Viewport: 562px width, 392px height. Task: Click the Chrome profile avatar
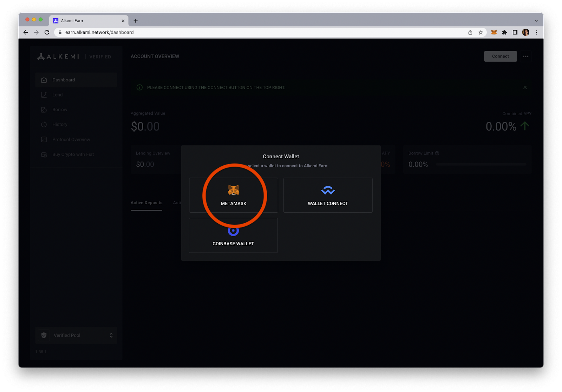click(525, 32)
